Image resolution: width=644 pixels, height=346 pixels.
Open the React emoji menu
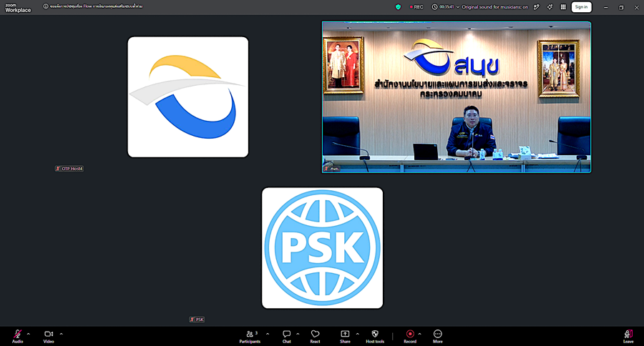pos(315,336)
